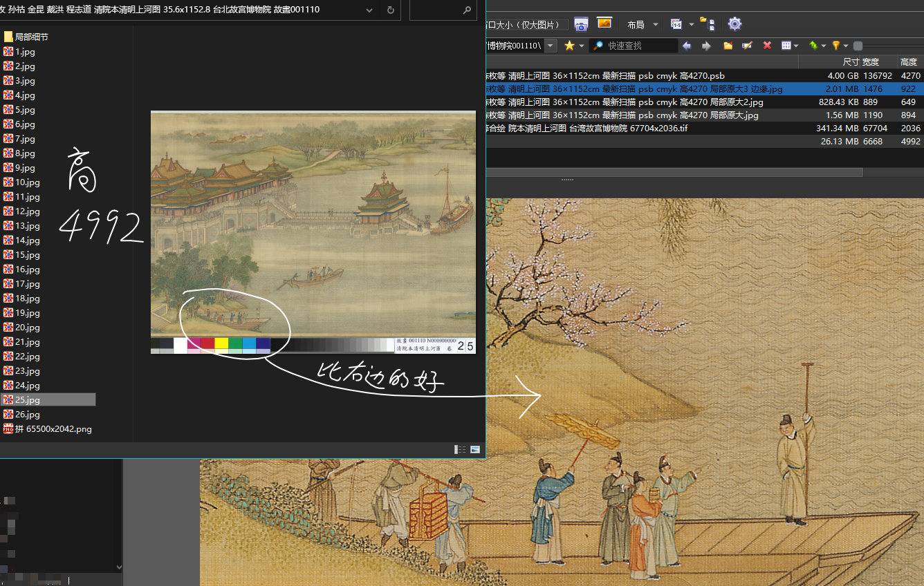Viewport: 924px width, 586px height.
Task: Expand the Explorer address bar history
Action: [x=369, y=10]
